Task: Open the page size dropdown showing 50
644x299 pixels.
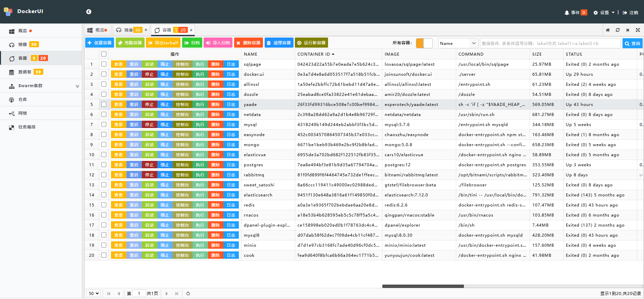Action: [x=94, y=294]
